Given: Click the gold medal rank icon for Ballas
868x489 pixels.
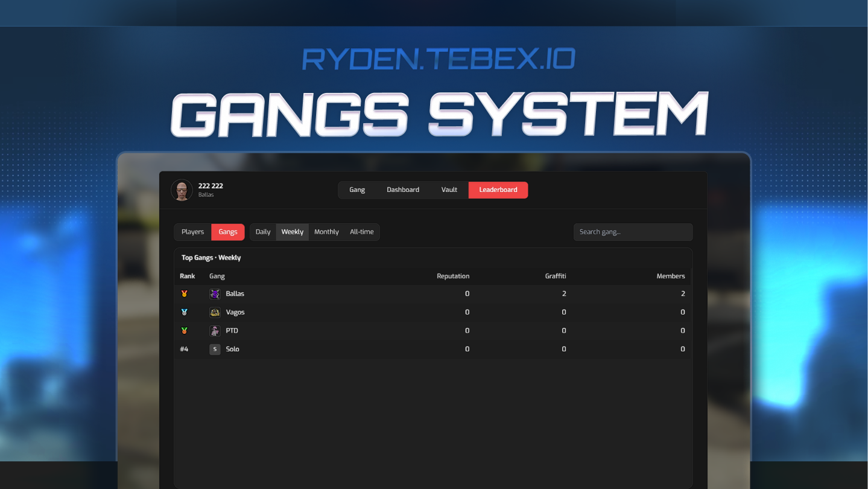Looking at the screenshot, I should point(185,294).
